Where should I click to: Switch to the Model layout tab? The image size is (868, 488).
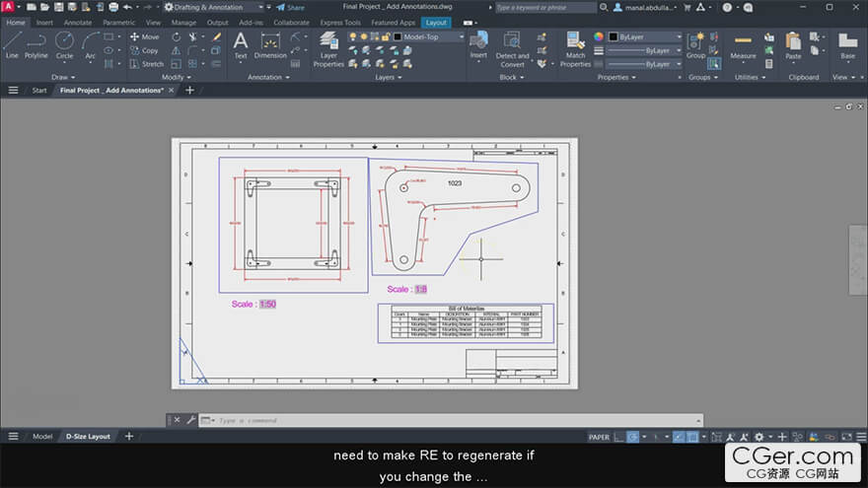point(42,436)
